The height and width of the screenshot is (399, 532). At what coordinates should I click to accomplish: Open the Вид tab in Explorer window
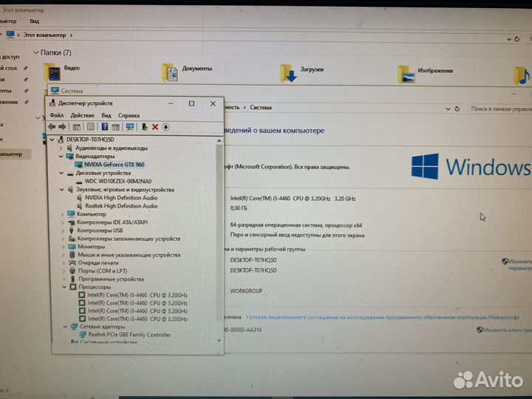point(34,21)
